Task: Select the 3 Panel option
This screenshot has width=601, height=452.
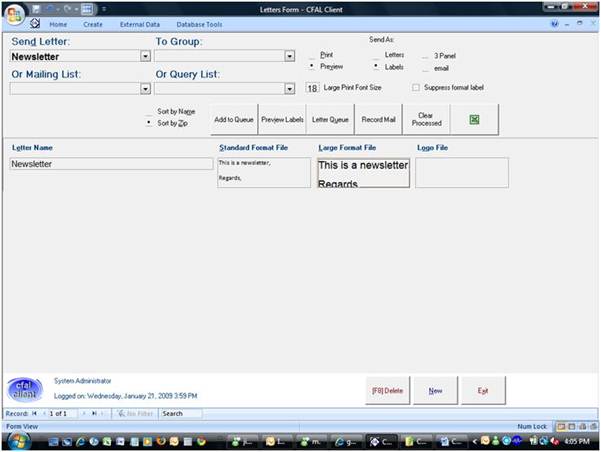Action: 425,56
